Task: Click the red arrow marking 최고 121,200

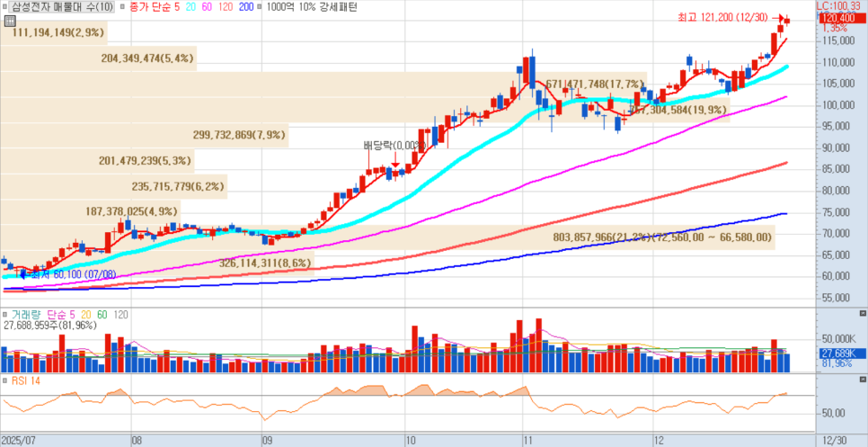Action: pos(778,18)
